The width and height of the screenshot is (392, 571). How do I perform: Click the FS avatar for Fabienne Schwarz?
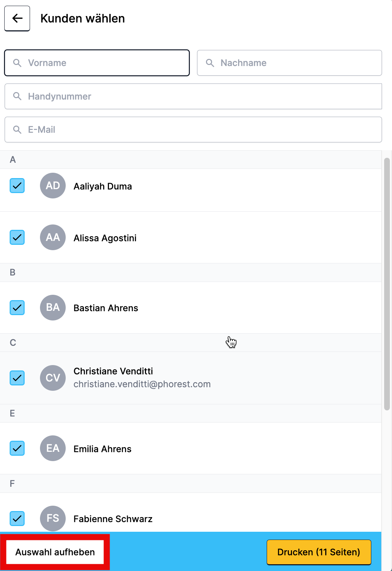[x=53, y=518]
